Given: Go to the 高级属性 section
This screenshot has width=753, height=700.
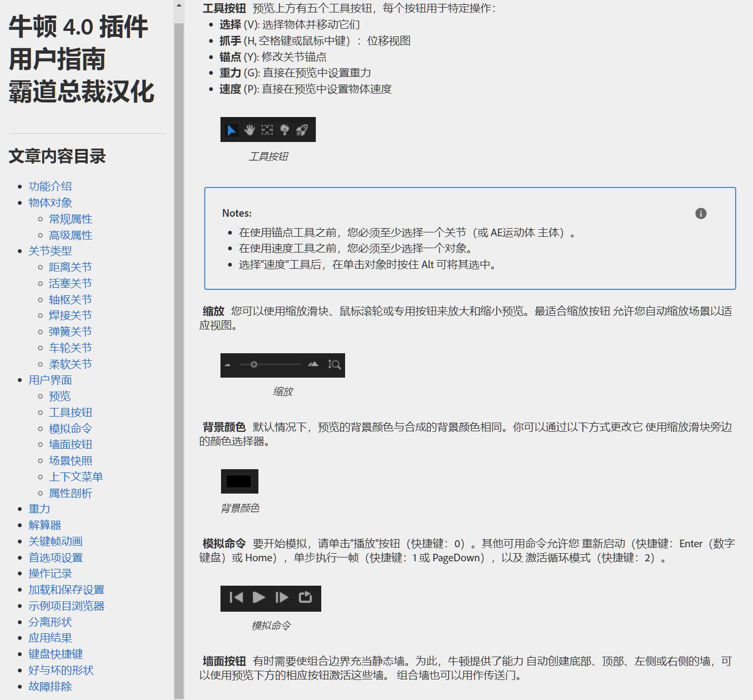Looking at the screenshot, I should [70, 235].
